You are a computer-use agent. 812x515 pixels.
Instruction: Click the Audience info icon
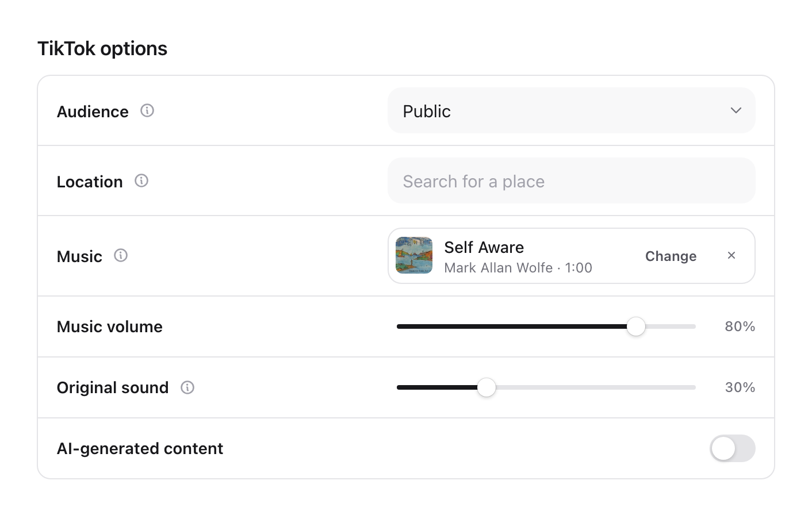click(147, 110)
